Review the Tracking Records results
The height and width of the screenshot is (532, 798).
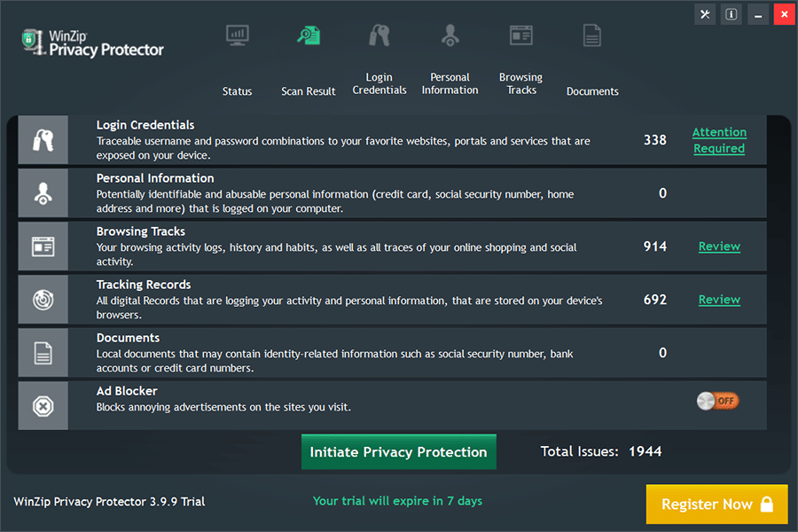click(719, 300)
